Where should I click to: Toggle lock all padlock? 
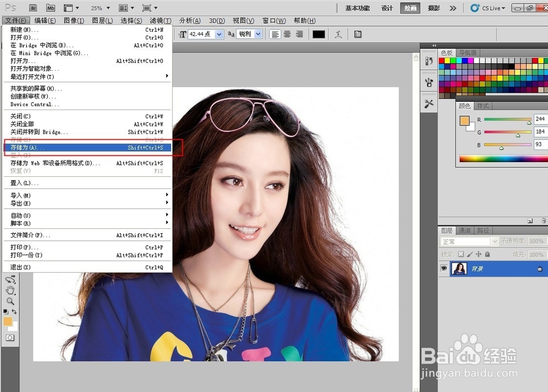click(x=487, y=254)
